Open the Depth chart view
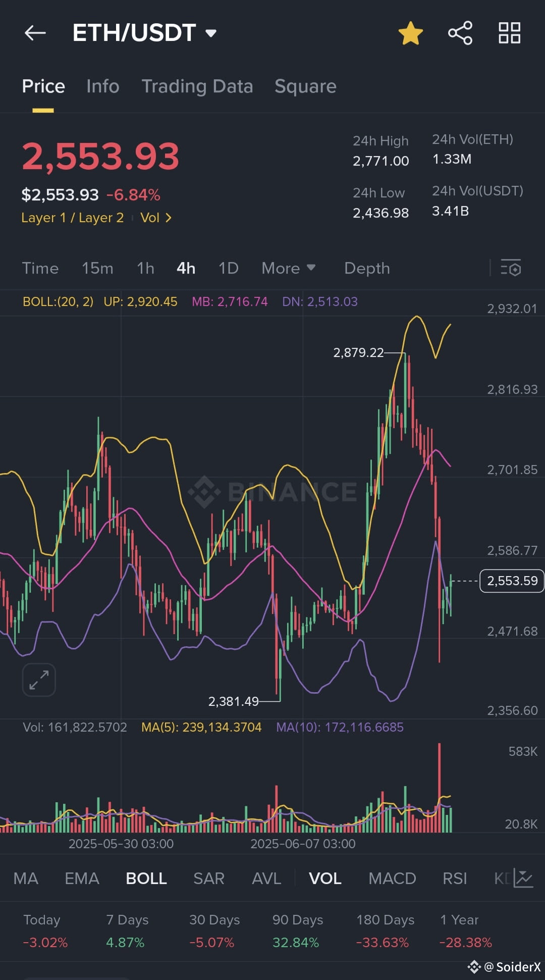This screenshot has height=980, width=545. point(367,268)
